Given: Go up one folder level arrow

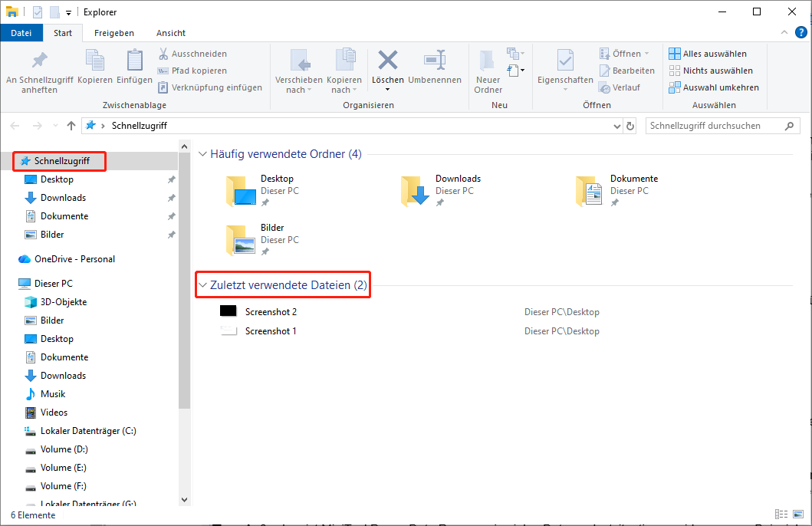Looking at the screenshot, I should coord(71,126).
